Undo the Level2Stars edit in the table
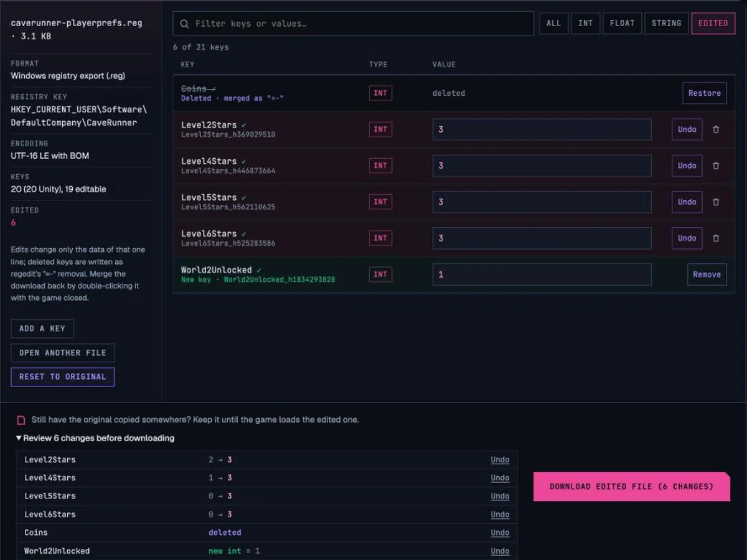Viewport: 747px width, 560px height. [687, 129]
